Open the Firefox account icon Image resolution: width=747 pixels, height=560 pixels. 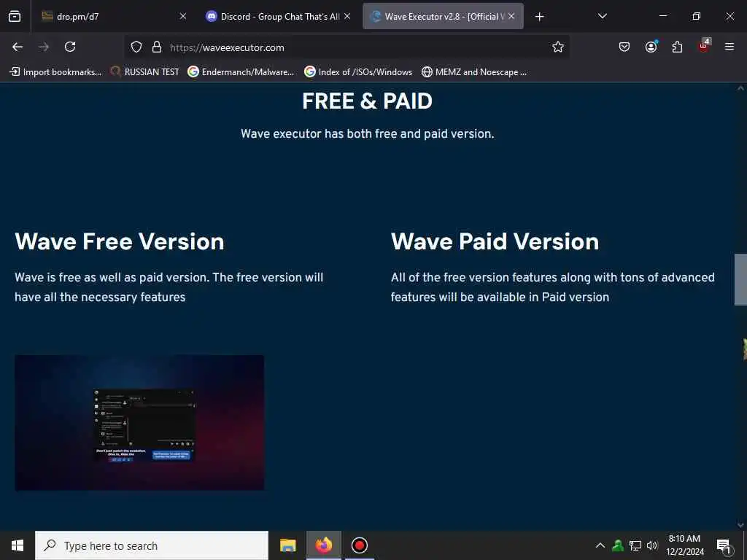(x=651, y=47)
